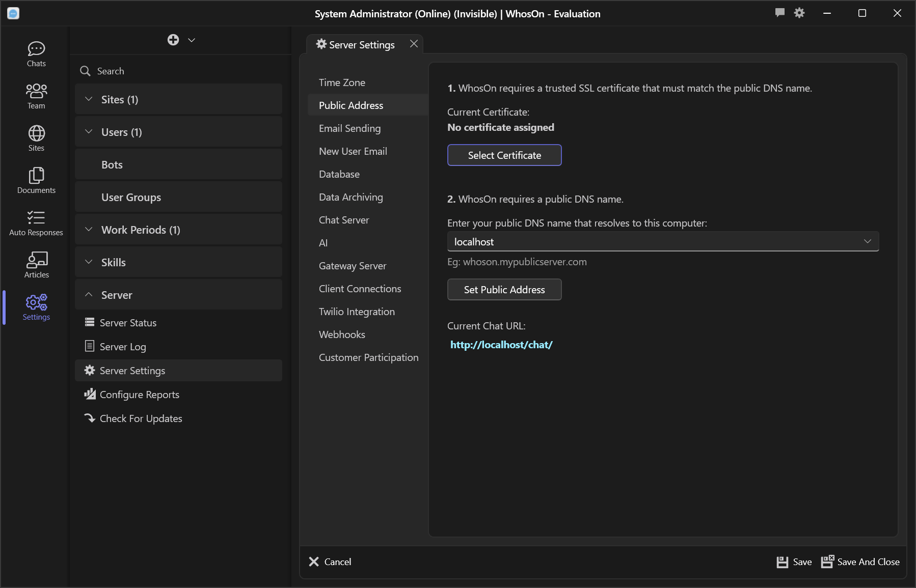Select Database settings page

[368, 174]
